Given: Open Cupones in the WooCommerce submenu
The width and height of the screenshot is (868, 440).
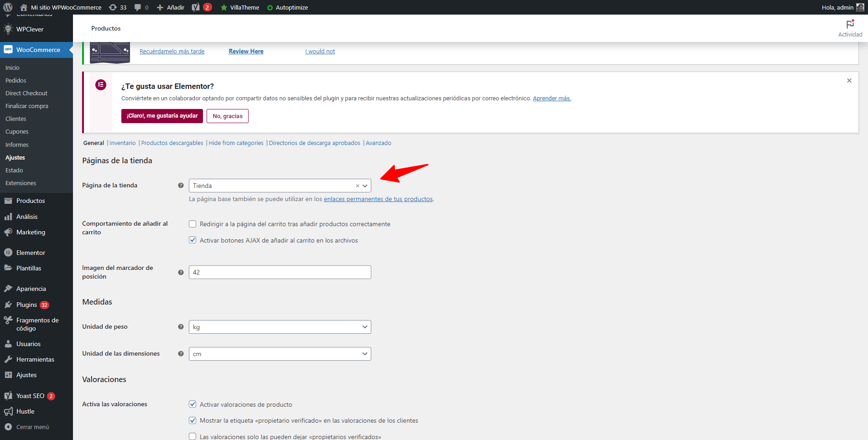Looking at the screenshot, I should point(17,131).
